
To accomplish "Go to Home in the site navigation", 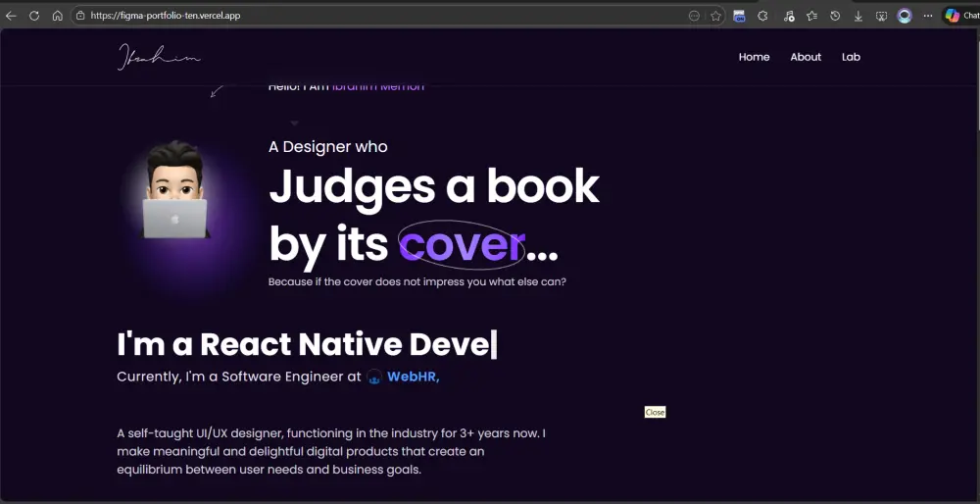I will pyautogui.click(x=754, y=57).
